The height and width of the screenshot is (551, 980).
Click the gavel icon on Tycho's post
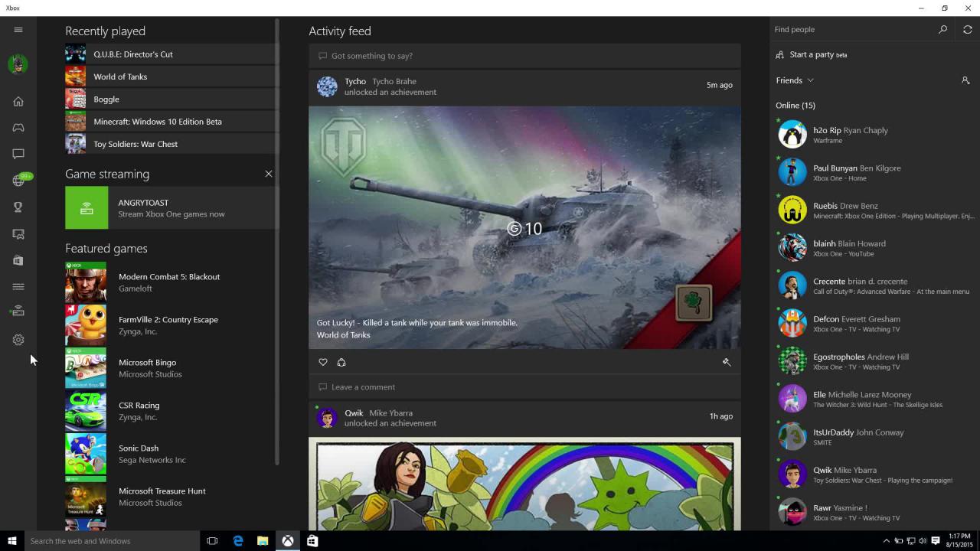point(727,362)
